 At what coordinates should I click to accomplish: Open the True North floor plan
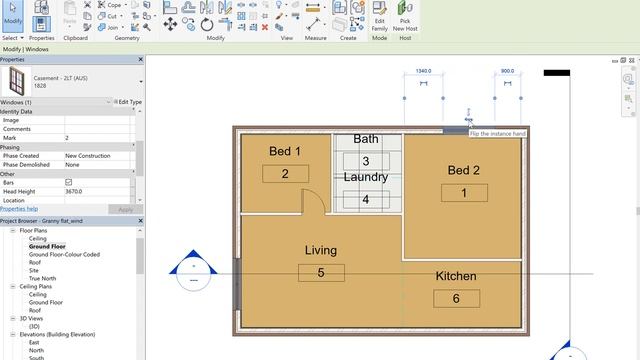pos(42,278)
